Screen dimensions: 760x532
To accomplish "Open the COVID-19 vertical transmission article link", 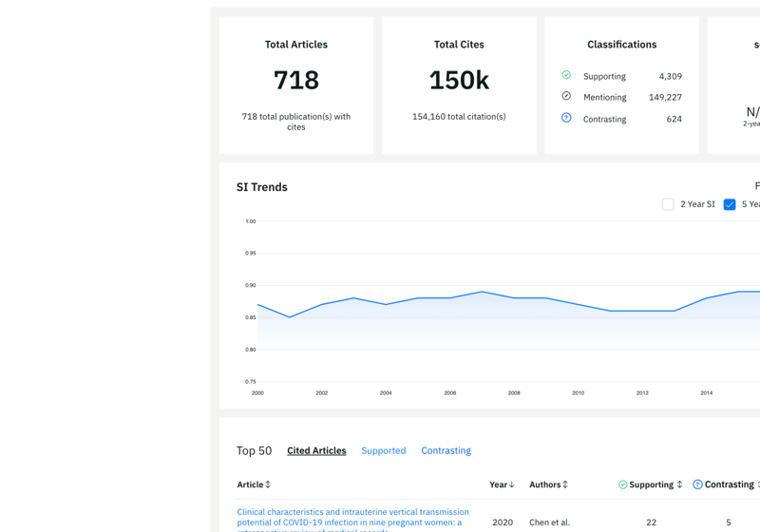I will (352, 513).
